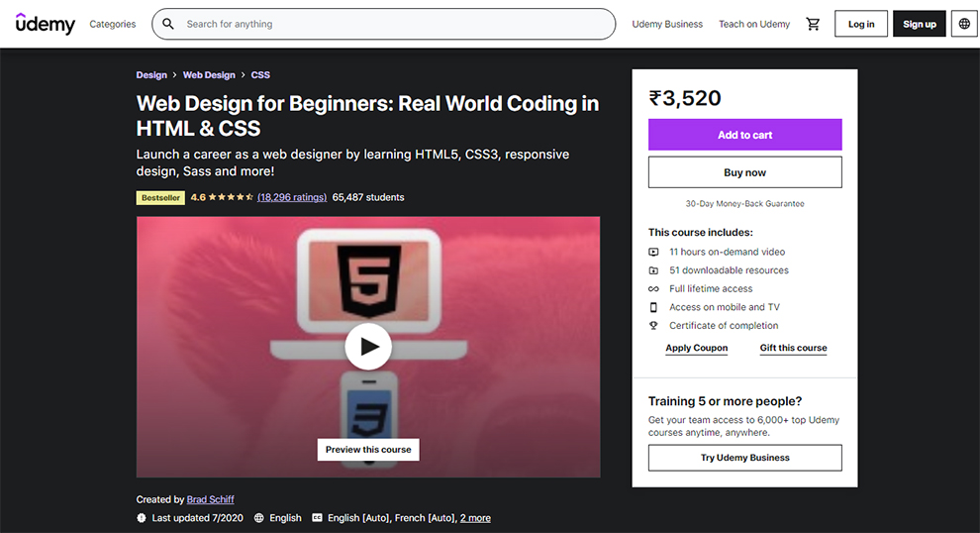Open Teach on Udemy

pos(753,24)
